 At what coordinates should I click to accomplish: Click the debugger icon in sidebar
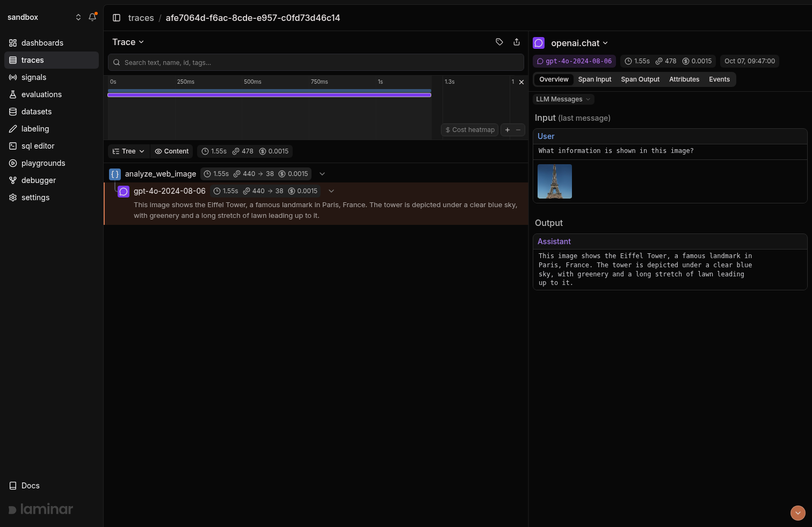click(13, 180)
